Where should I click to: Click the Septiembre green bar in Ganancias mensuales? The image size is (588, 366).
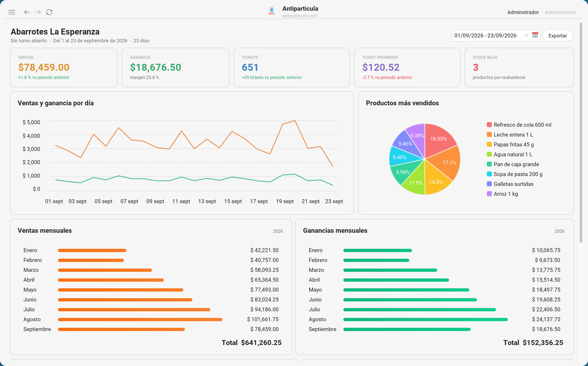(407, 329)
